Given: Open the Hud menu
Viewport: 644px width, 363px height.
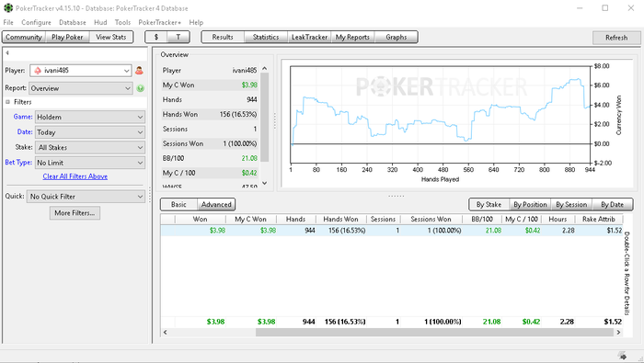Looking at the screenshot, I should [100, 22].
